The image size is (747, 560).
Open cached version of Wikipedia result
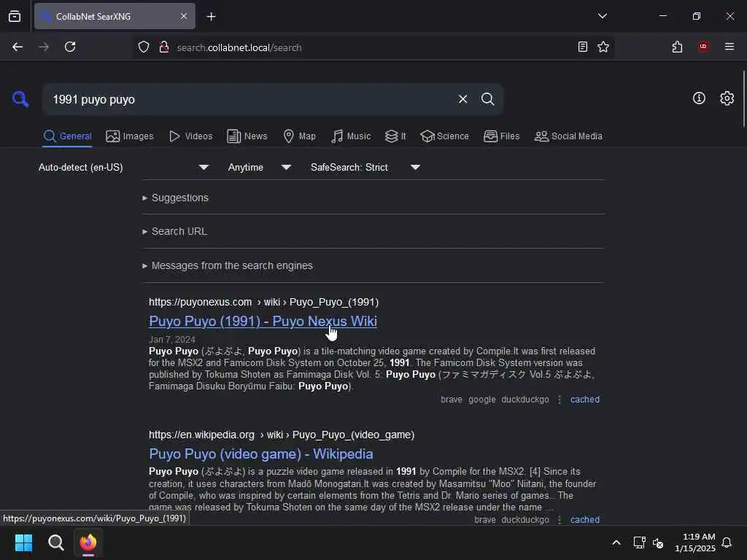[x=584, y=519]
